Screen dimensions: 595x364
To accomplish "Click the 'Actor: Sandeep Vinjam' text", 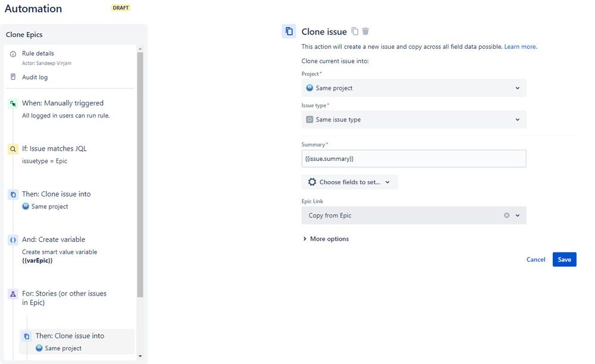I will click(x=46, y=63).
